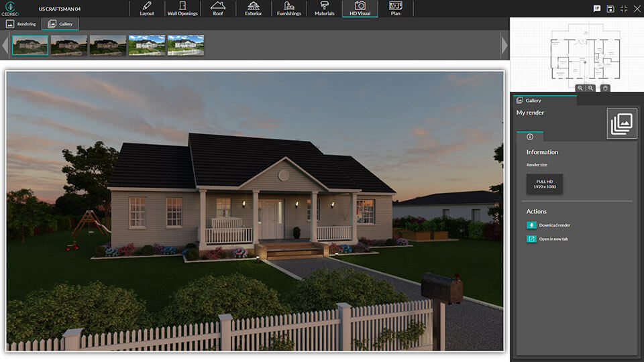Viewport: 644px width, 362px height.
Task: Switch to the Rendering tab
Action: coord(21,24)
